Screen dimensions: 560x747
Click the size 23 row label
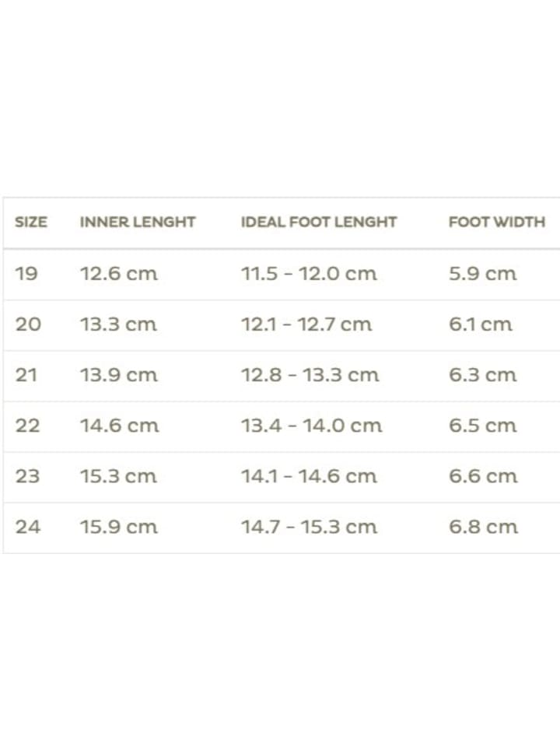tap(27, 476)
